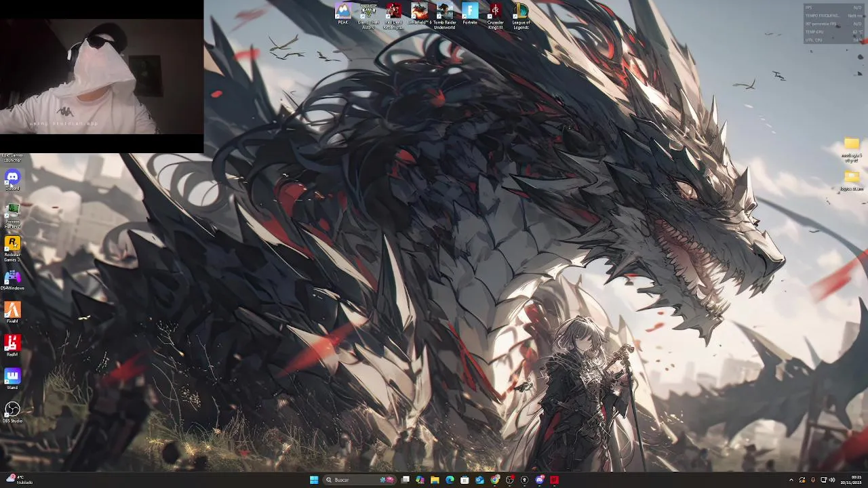The width and height of the screenshot is (868, 488).
Task: Open Task View from the taskbar
Action: click(x=406, y=480)
